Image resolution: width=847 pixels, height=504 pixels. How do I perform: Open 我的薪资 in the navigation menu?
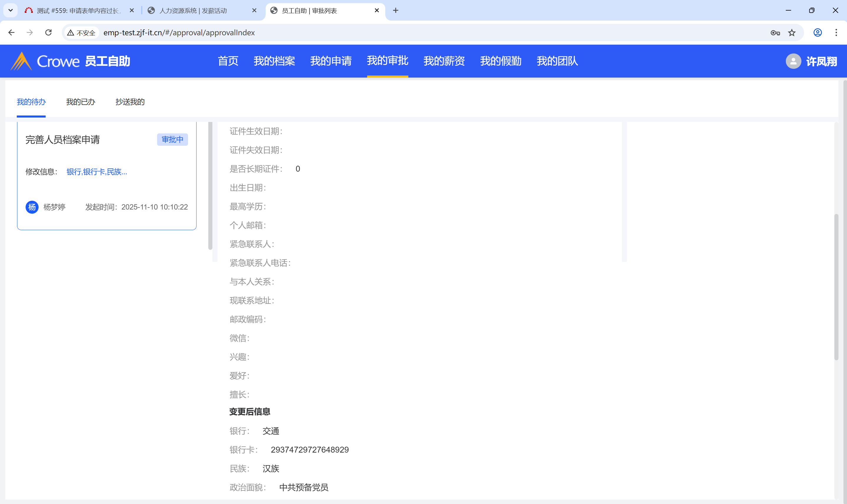coord(444,61)
